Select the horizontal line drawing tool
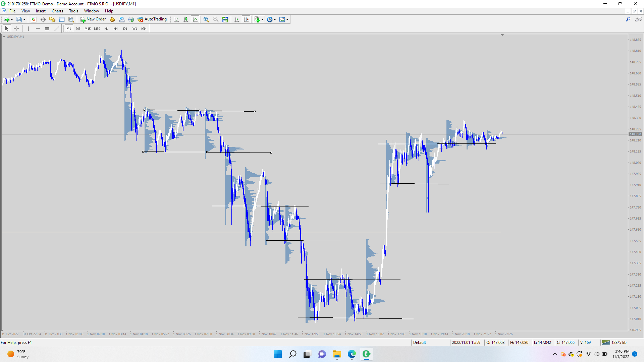644x362 pixels. pos(38,28)
